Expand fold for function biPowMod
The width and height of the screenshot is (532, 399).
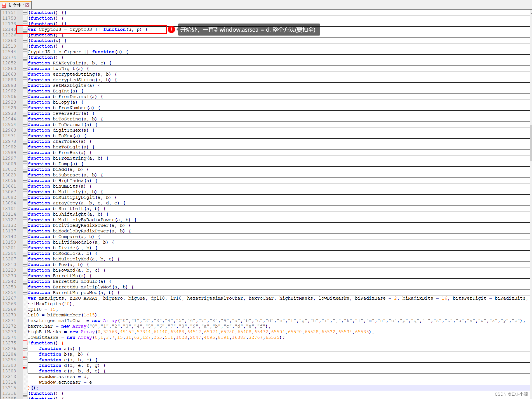pyautogui.click(x=25, y=270)
